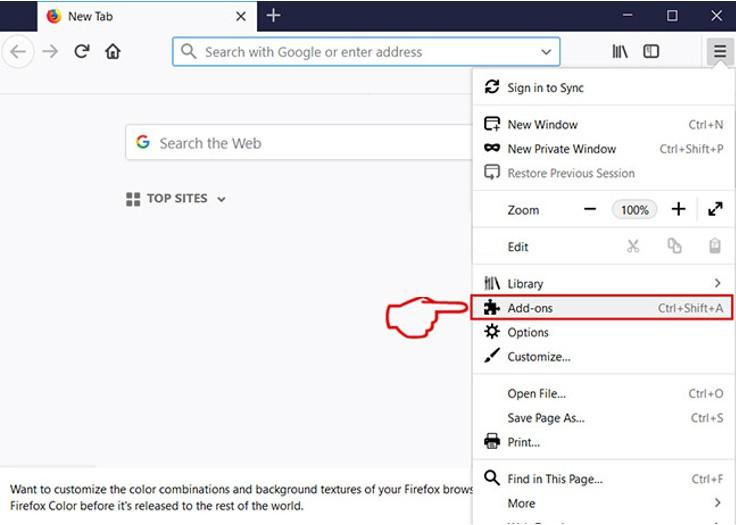Open a New Window from menu
This screenshot has width=736, height=525.
[603, 124]
